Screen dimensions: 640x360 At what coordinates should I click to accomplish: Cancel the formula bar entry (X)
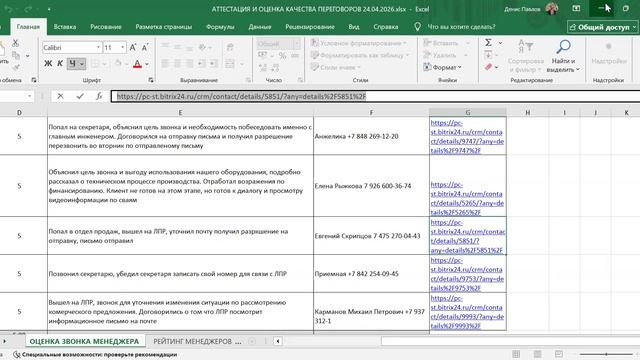(x=60, y=96)
